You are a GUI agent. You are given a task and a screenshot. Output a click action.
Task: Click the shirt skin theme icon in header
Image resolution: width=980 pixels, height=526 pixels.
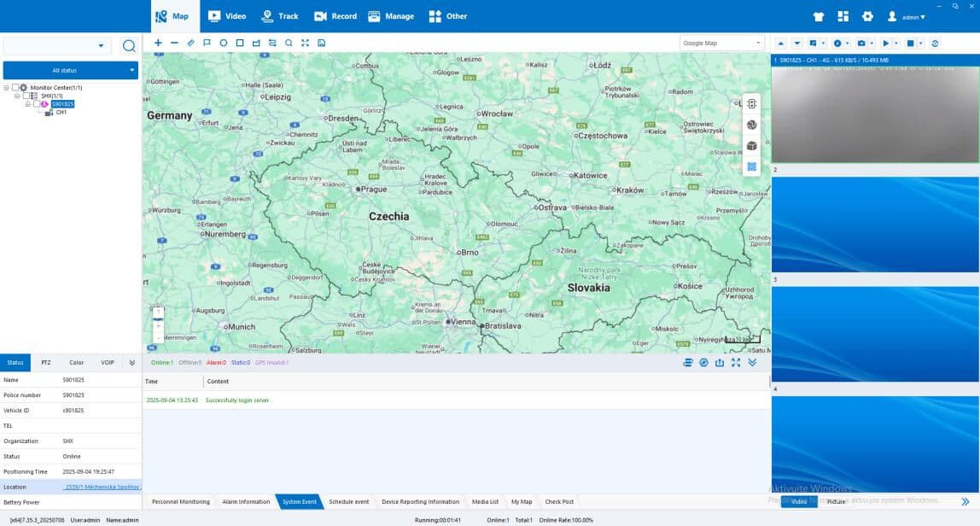click(x=819, y=17)
